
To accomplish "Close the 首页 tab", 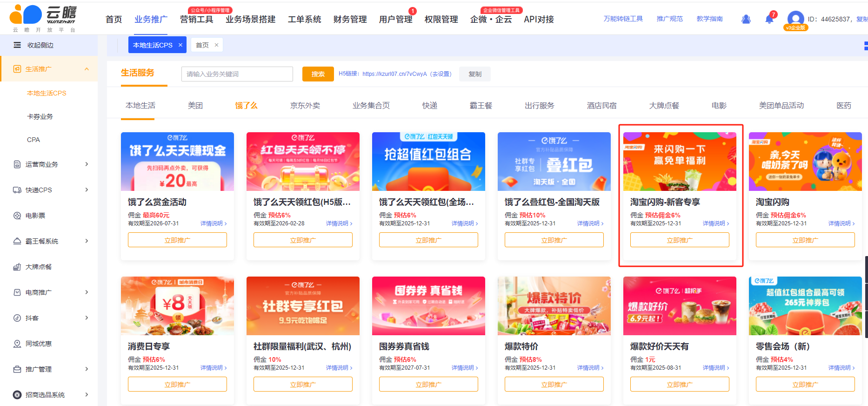I will [216, 45].
